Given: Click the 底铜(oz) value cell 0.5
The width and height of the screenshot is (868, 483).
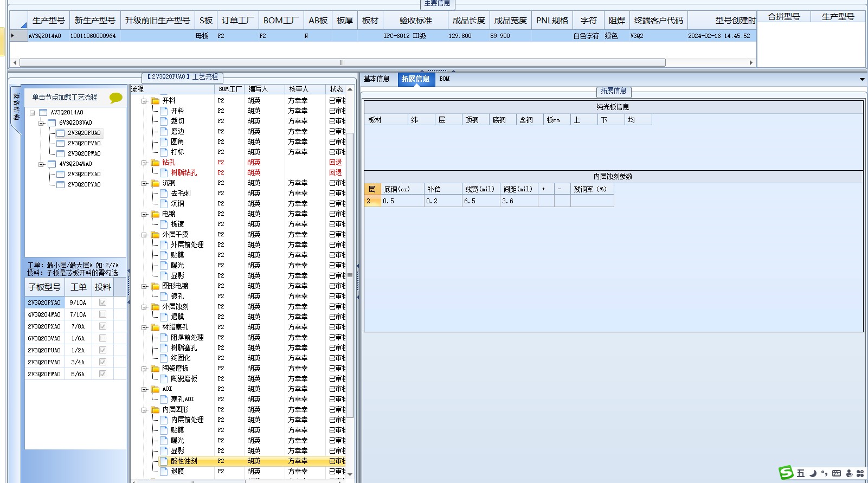Looking at the screenshot, I should click(x=402, y=201).
